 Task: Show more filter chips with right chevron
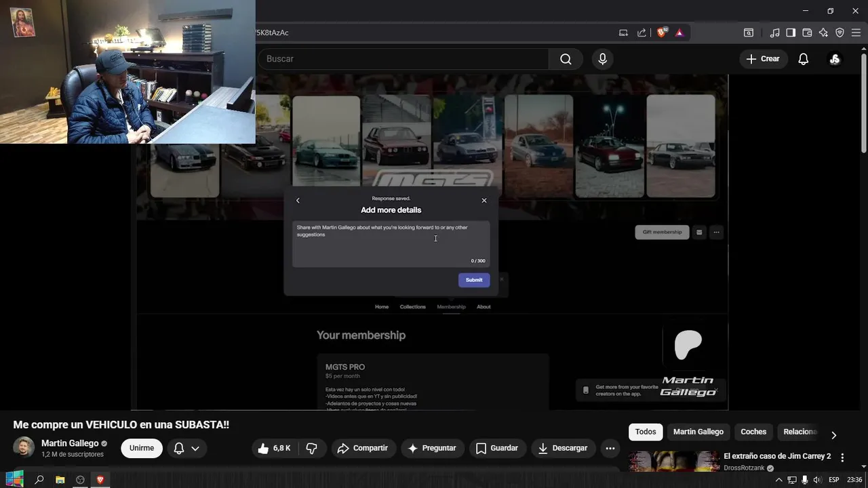coord(833,435)
